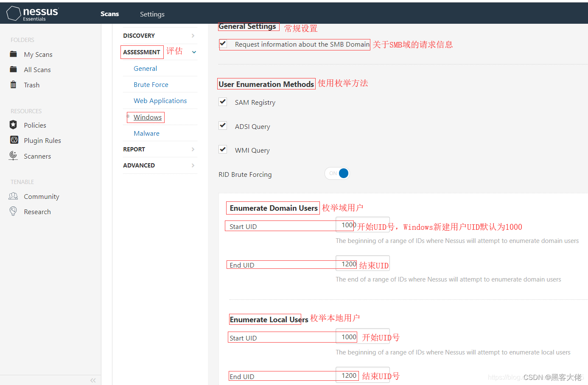Click the Research lightbulb icon

pos(14,211)
